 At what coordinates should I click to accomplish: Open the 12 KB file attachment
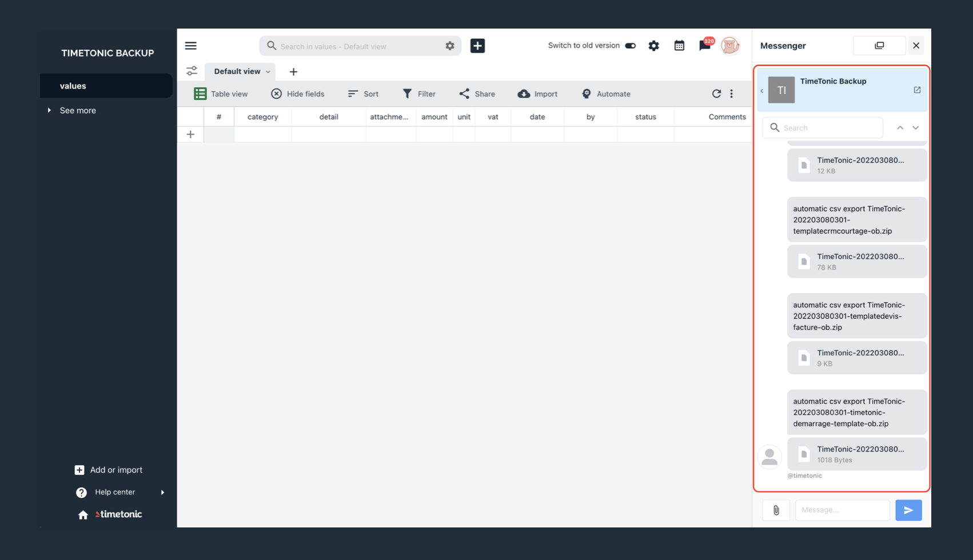(857, 165)
